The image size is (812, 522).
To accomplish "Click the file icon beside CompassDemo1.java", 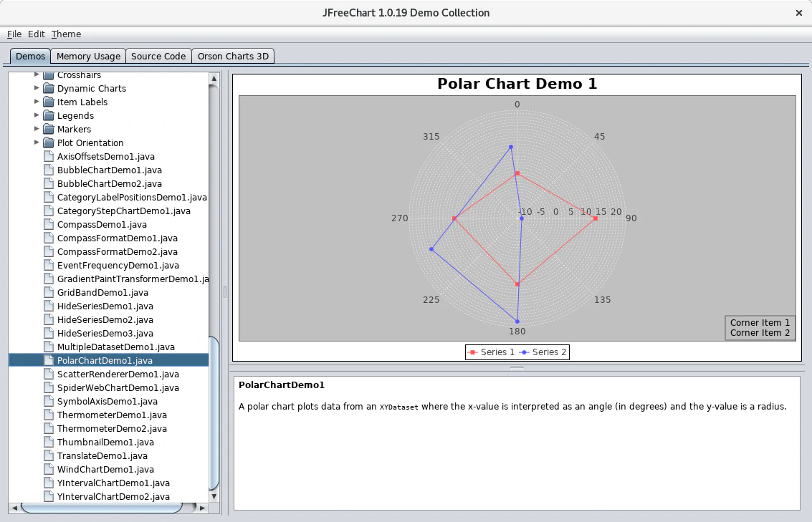I will point(48,225).
